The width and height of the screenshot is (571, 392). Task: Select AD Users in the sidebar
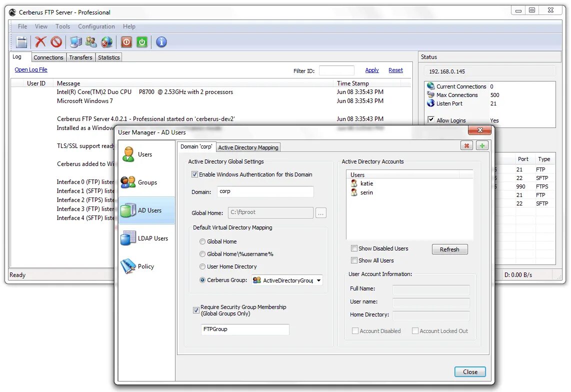click(x=147, y=210)
